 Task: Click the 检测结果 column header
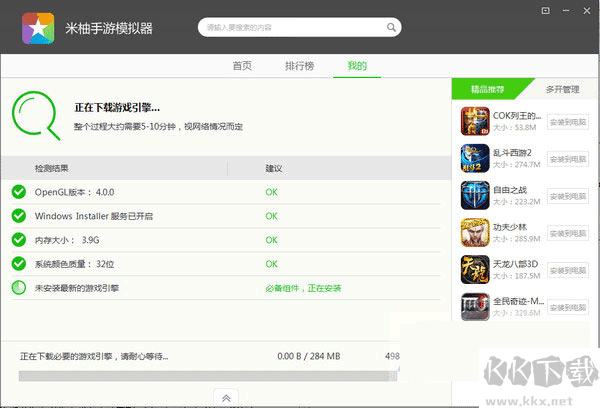tap(52, 168)
